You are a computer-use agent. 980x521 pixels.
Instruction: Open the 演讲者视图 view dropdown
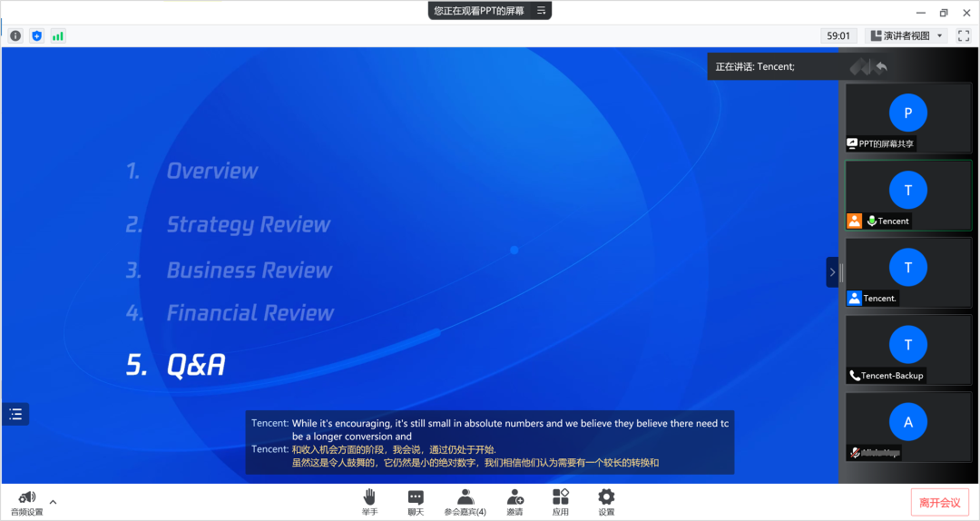pyautogui.click(x=906, y=36)
